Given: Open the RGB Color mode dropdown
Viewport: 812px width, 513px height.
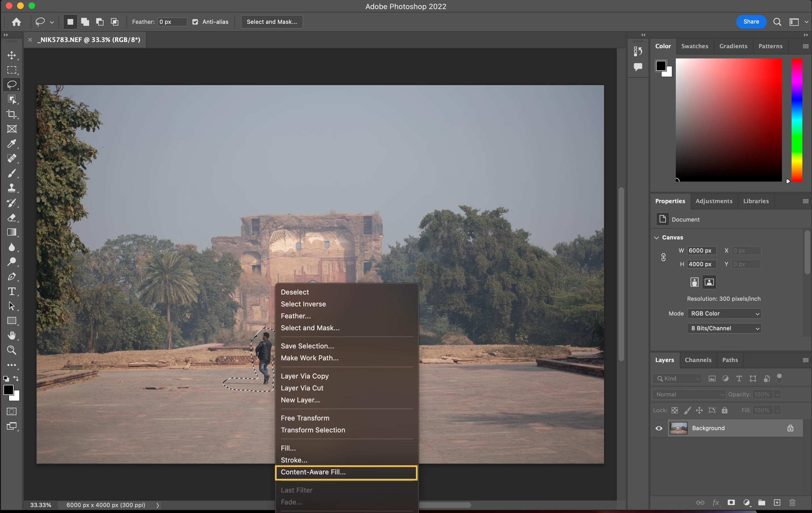Looking at the screenshot, I should click(x=724, y=313).
